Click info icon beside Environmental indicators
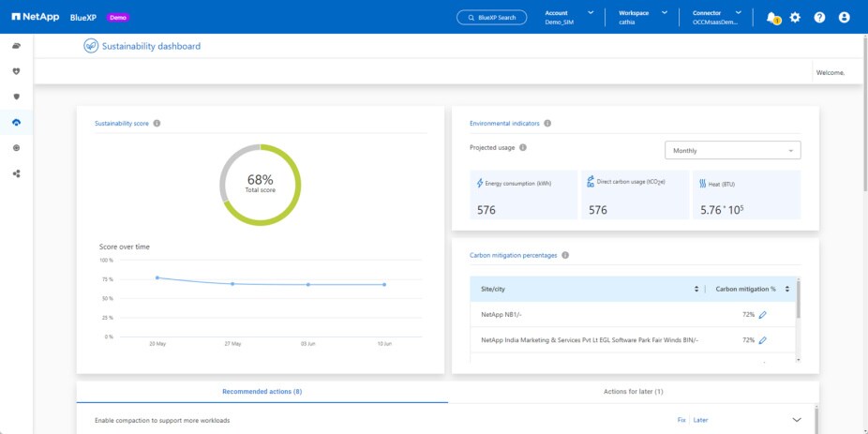This screenshot has height=434, width=868. [x=547, y=123]
